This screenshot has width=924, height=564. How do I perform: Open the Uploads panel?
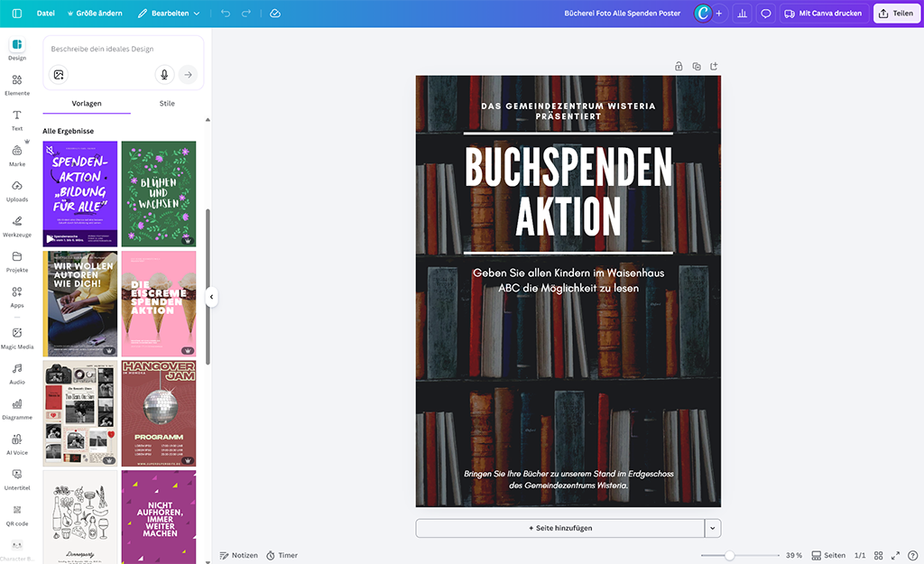(17, 191)
